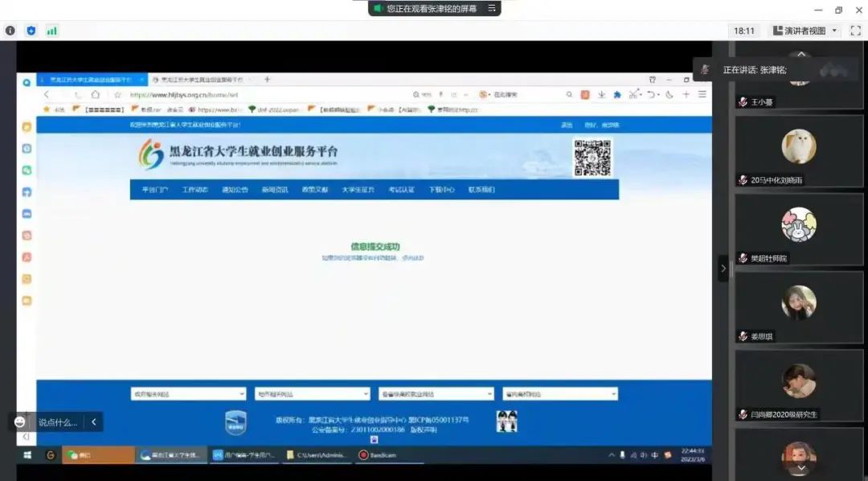This screenshot has height=481, width=868.
Task: Click the yellow sidebar icon at top
Action: [27, 127]
